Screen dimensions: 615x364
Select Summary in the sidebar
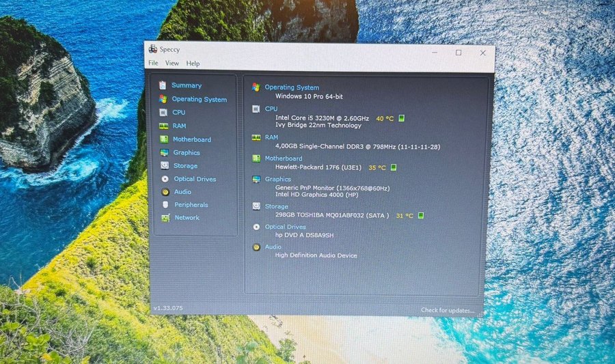click(187, 85)
